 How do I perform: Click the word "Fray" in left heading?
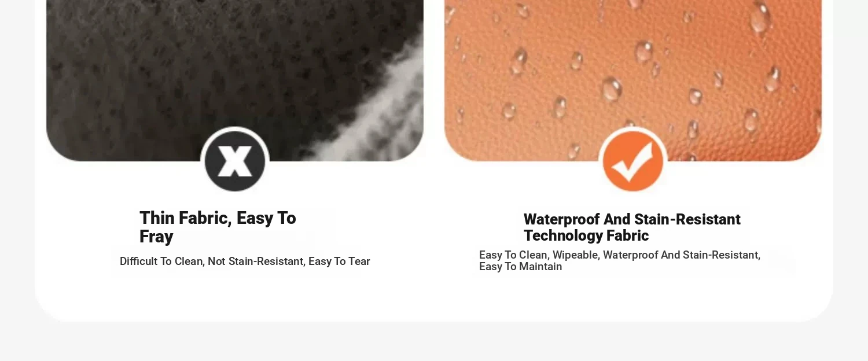[x=156, y=237]
